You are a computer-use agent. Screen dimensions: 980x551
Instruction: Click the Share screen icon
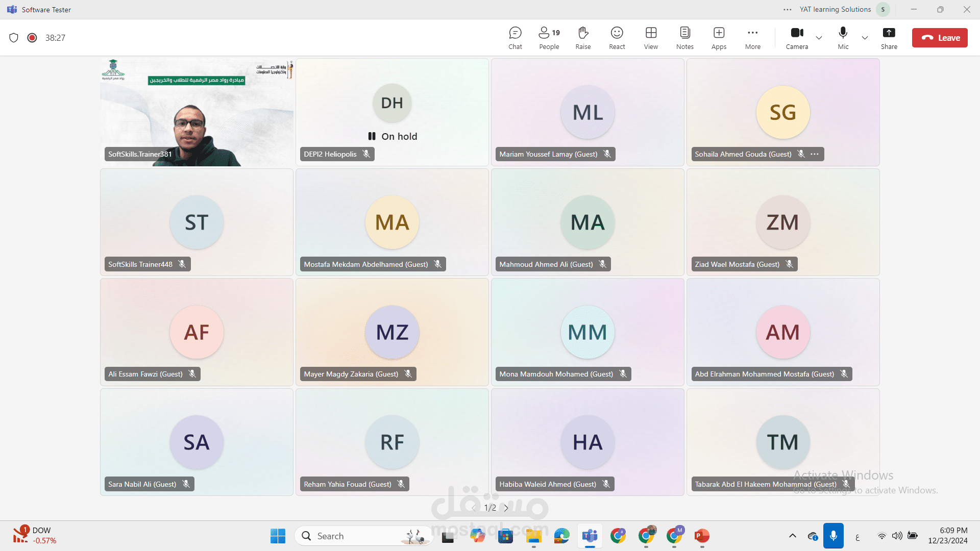coord(889,38)
